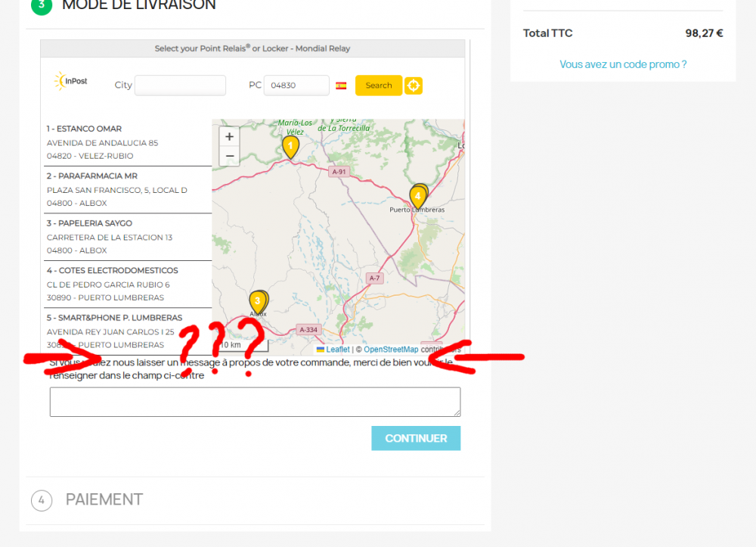Click the address PLAZA SAN FRANCISCO, 5, LOCAL D
This screenshot has height=547, width=756.
(x=116, y=190)
